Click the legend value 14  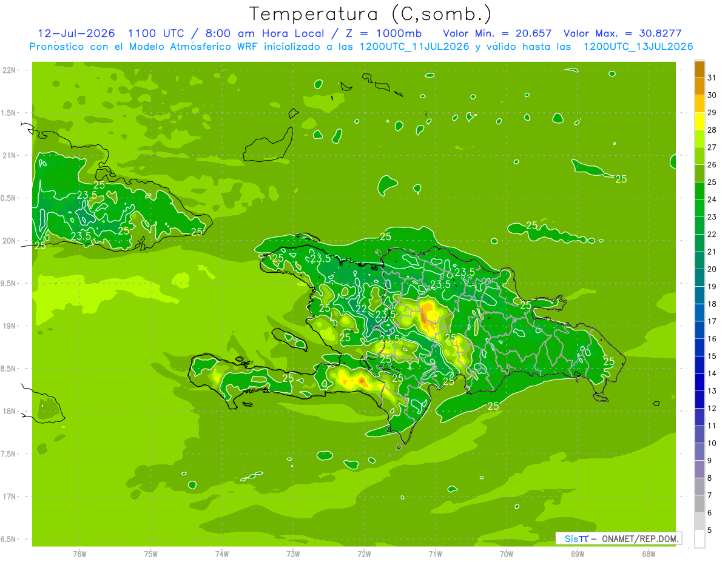(x=712, y=373)
